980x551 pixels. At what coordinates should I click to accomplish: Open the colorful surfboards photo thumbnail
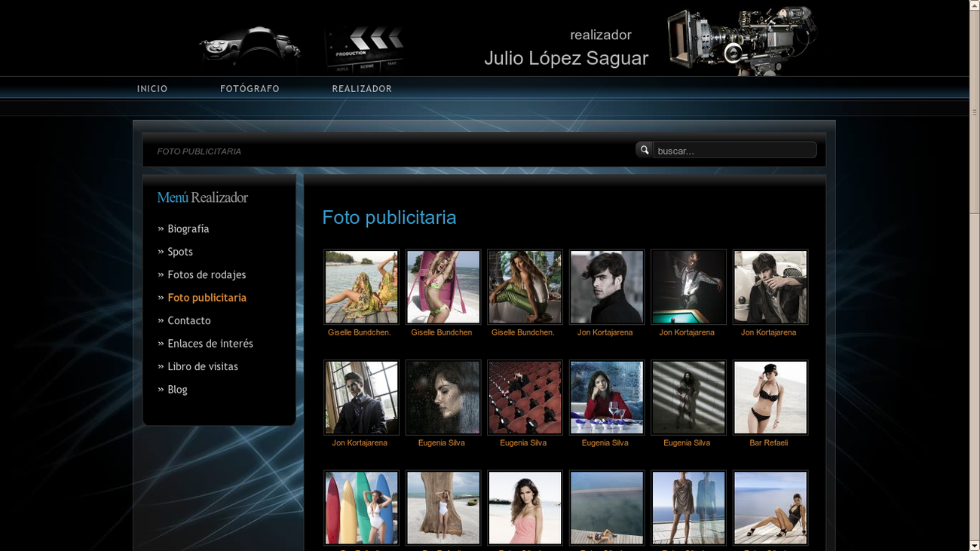tap(361, 508)
